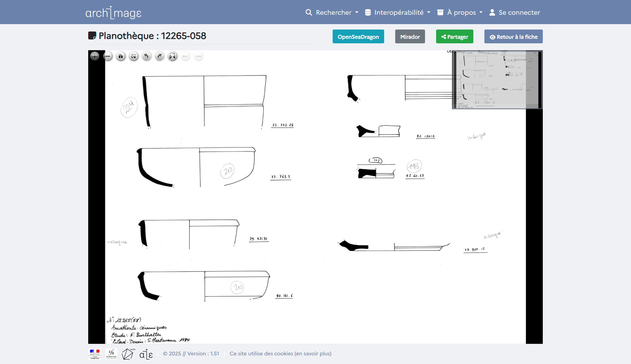Click Retour à la fiche button
Screen dimensions: 631x364
[x=513, y=37]
